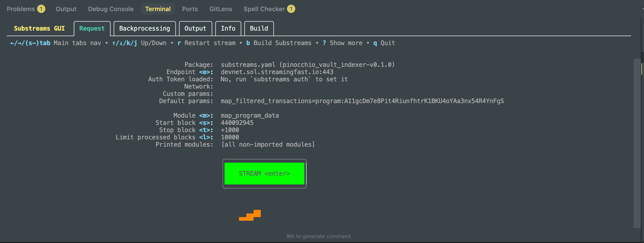
Task: Select the Request tab in Substreams GUI
Action: 92,28
